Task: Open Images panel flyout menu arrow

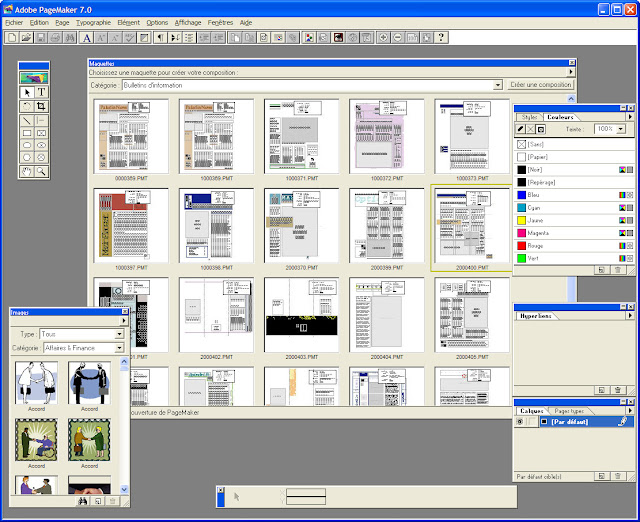Action: (x=124, y=321)
